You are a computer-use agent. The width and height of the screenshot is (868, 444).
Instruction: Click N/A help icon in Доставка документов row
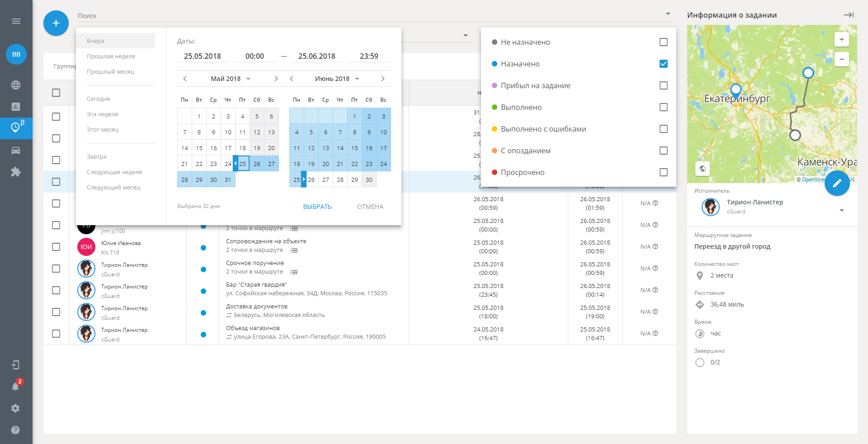[x=656, y=312]
